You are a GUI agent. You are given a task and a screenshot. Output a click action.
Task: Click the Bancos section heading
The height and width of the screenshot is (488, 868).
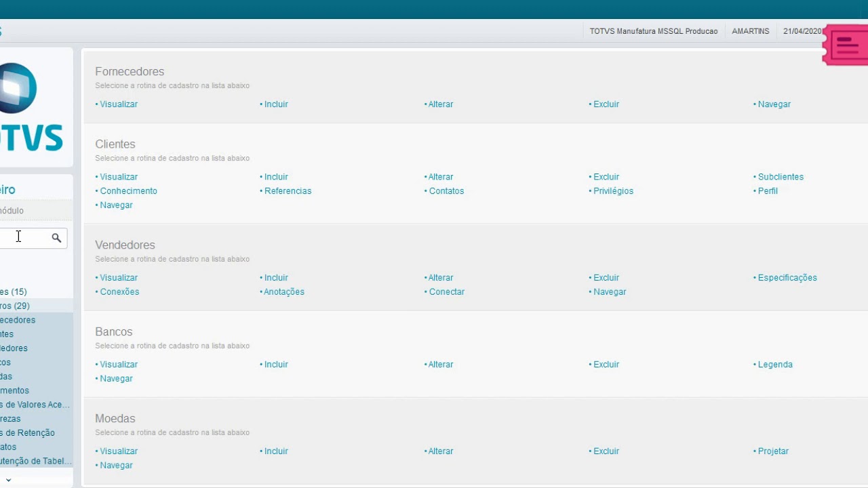[x=114, y=332]
